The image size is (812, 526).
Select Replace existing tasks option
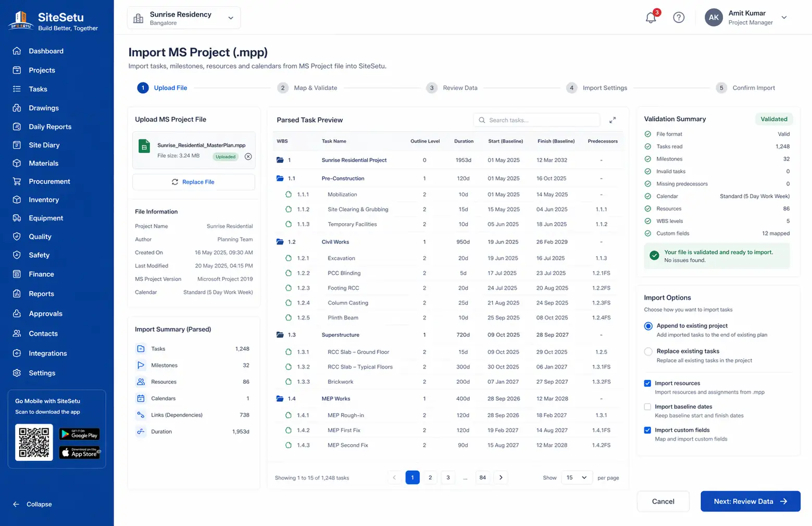tap(648, 352)
